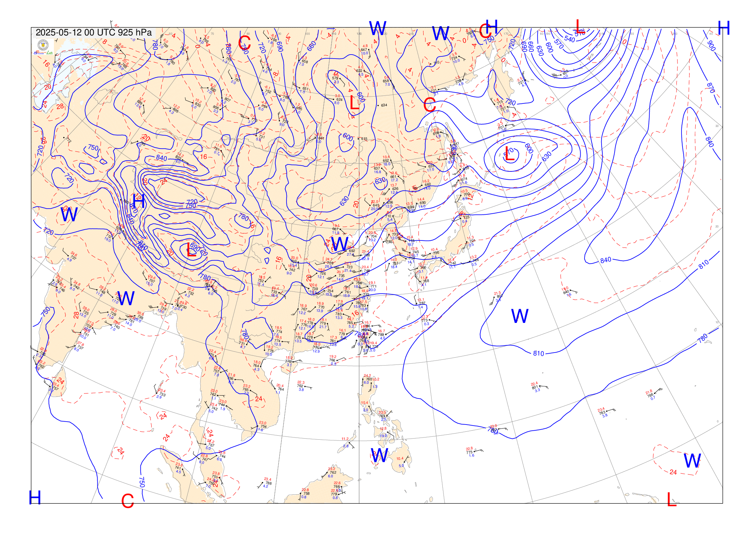Image resolution: width=756 pixels, height=546 pixels.
Task: Select the '810' contour label below the Pacific W
Action: point(538,353)
